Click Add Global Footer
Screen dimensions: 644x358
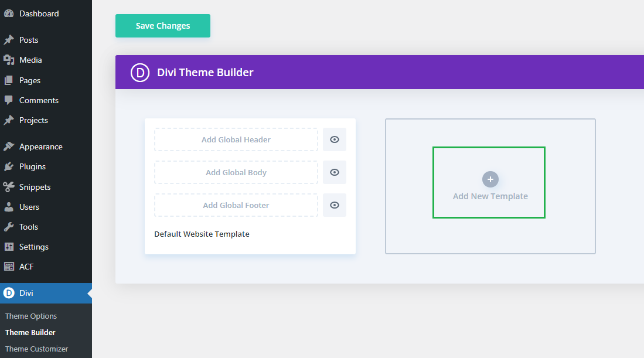(236, 205)
